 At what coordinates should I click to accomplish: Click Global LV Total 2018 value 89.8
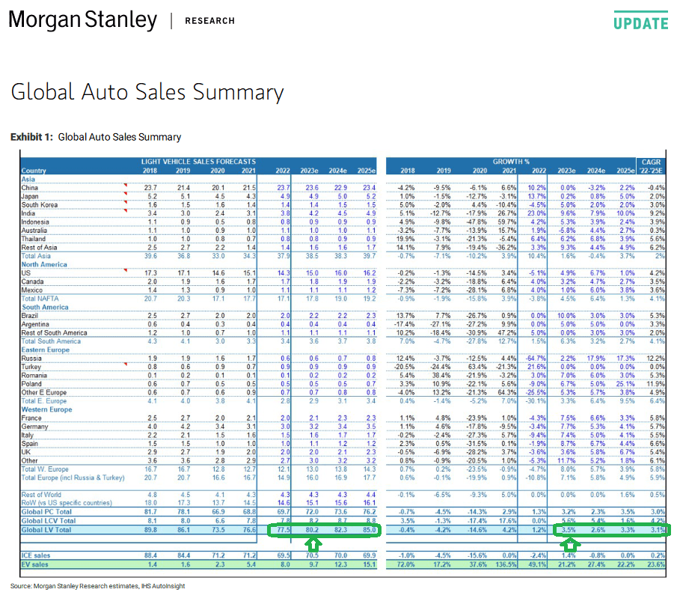[150, 530]
